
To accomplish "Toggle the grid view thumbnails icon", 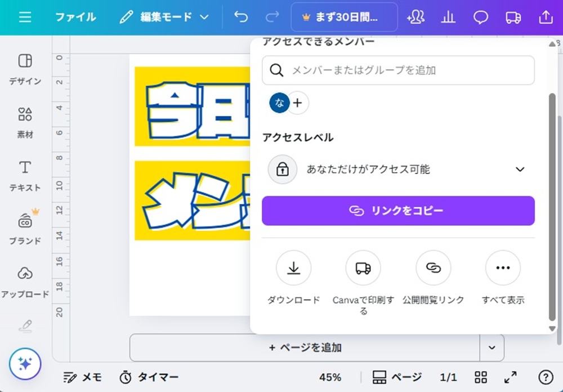I will [x=481, y=377].
